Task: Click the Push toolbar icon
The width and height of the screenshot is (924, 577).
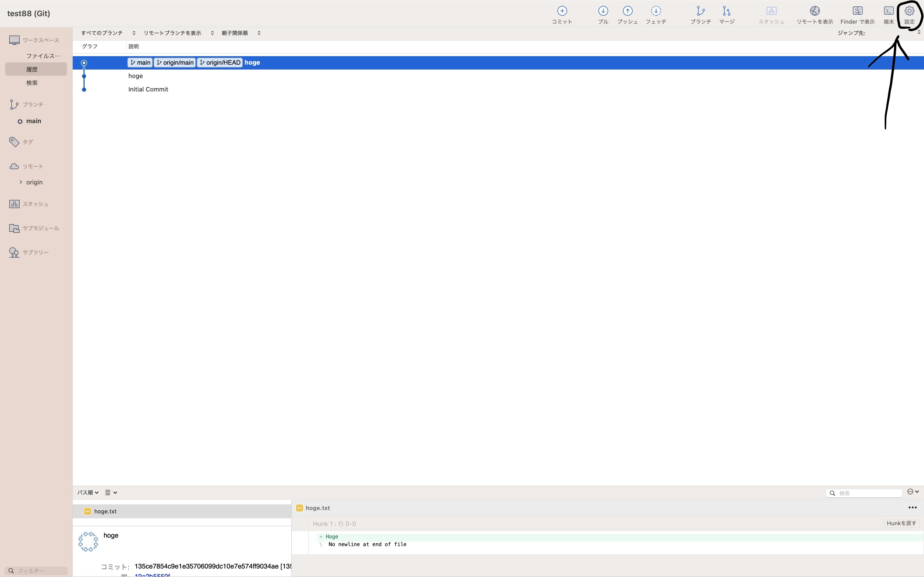Action: click(627, 11)
